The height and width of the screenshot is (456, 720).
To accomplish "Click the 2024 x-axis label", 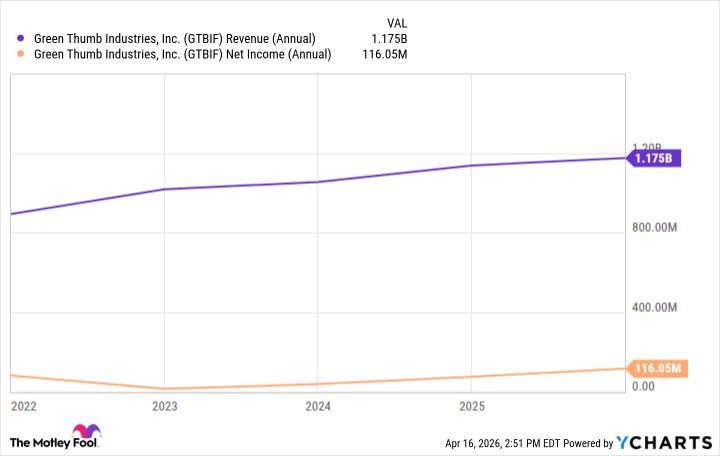I will 318,407.
